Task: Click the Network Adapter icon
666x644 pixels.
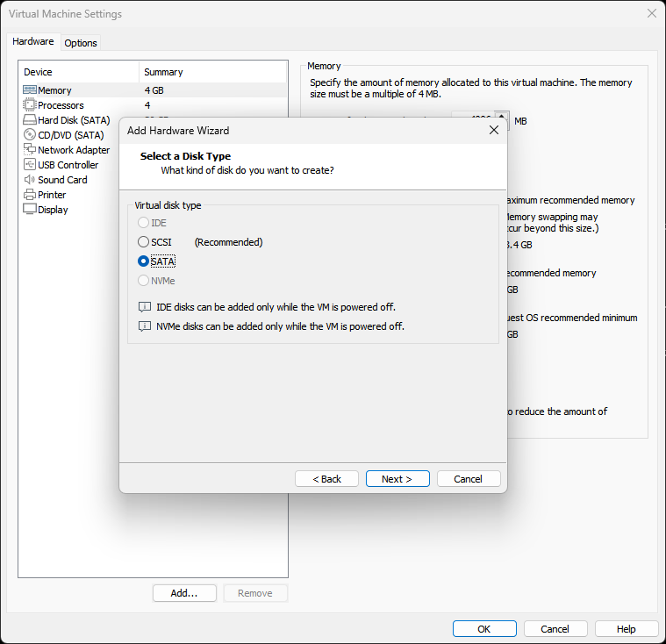Action: [x=29, y=150]
